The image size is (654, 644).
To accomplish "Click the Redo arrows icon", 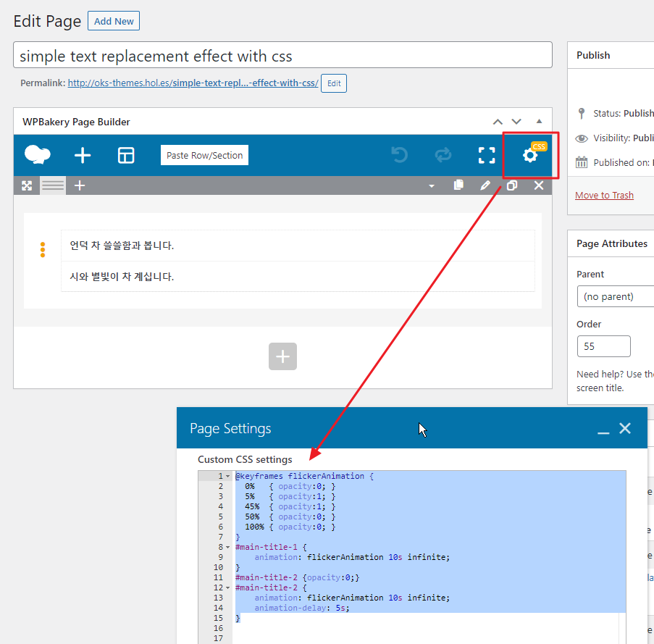I will pos(443,155).
